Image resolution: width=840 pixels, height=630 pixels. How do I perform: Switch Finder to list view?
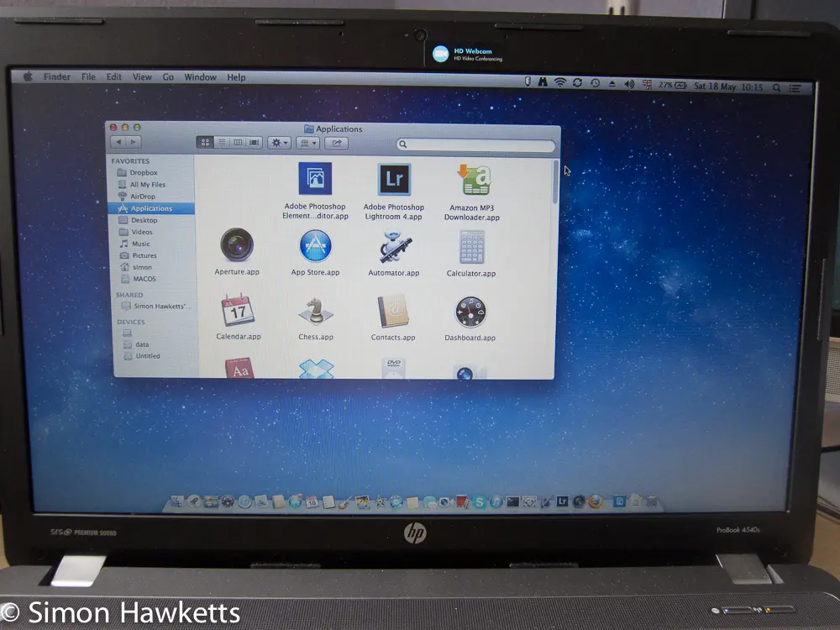coord(221,143)
